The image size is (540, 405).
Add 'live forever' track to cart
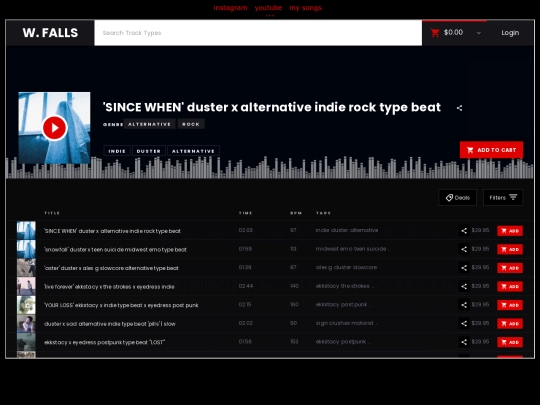coord(510,287)
